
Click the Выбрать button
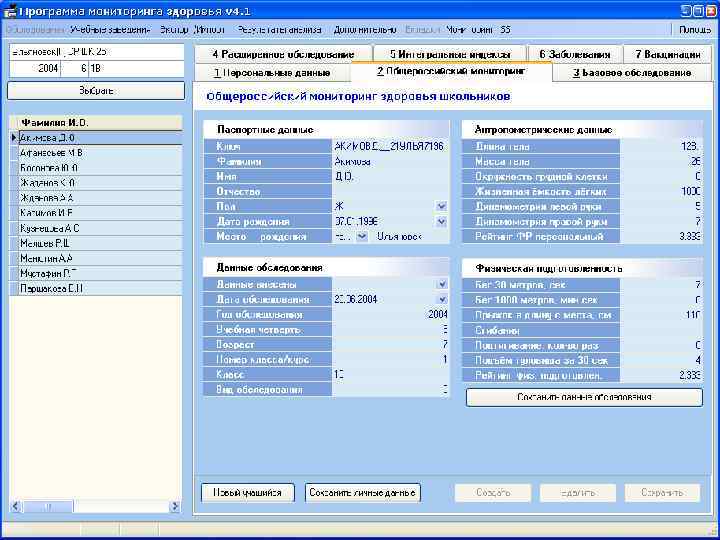(96, 90)
